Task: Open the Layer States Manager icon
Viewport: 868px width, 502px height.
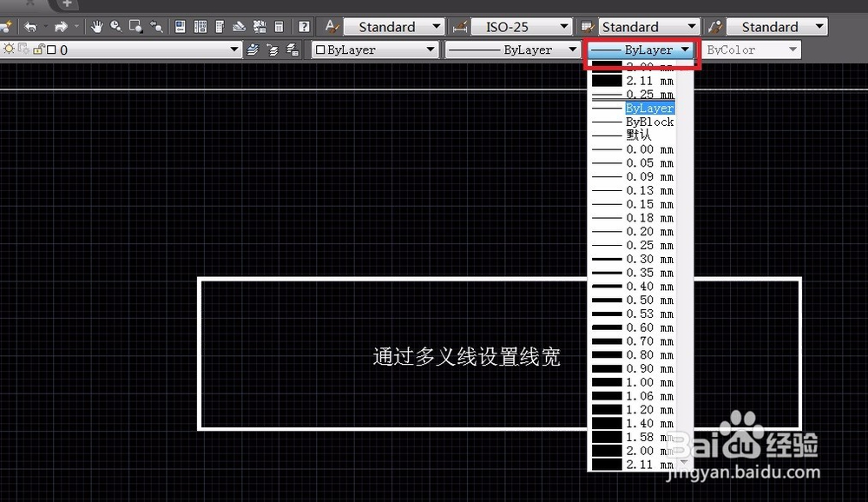Action: pyautogui.click(x=293, y=50)
